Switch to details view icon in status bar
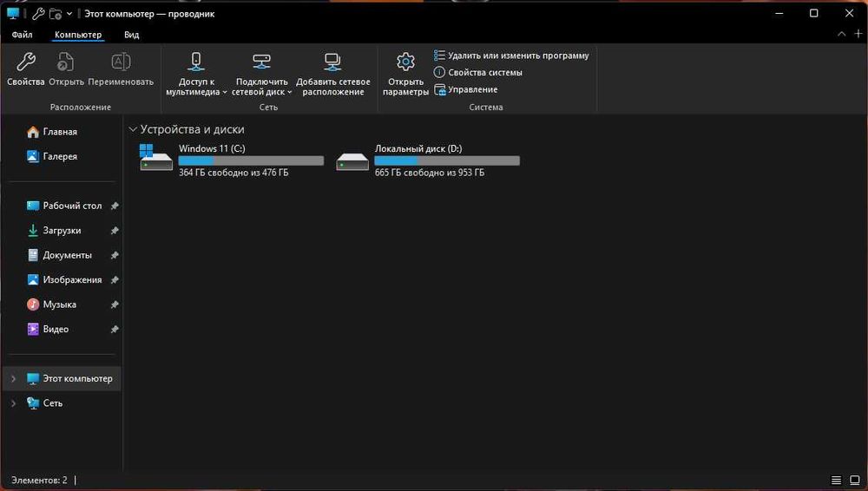868x491 pixels. click(836, 480)
